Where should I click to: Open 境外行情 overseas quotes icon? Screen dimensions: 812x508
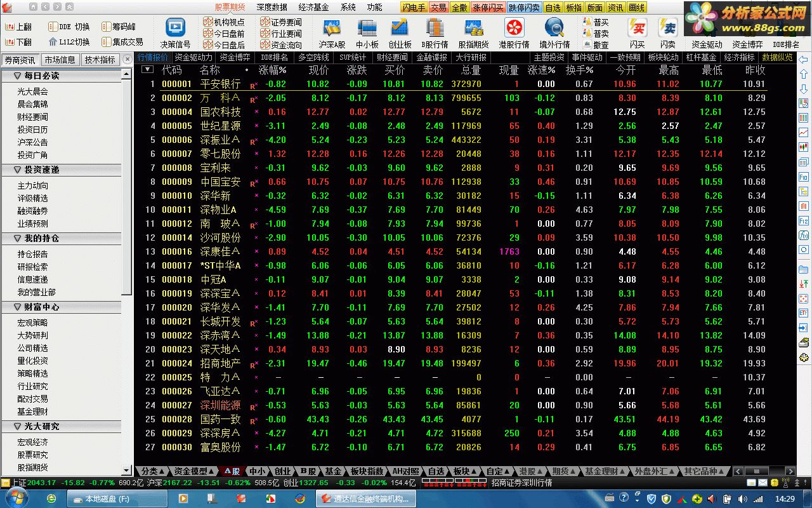pos(554,33)
